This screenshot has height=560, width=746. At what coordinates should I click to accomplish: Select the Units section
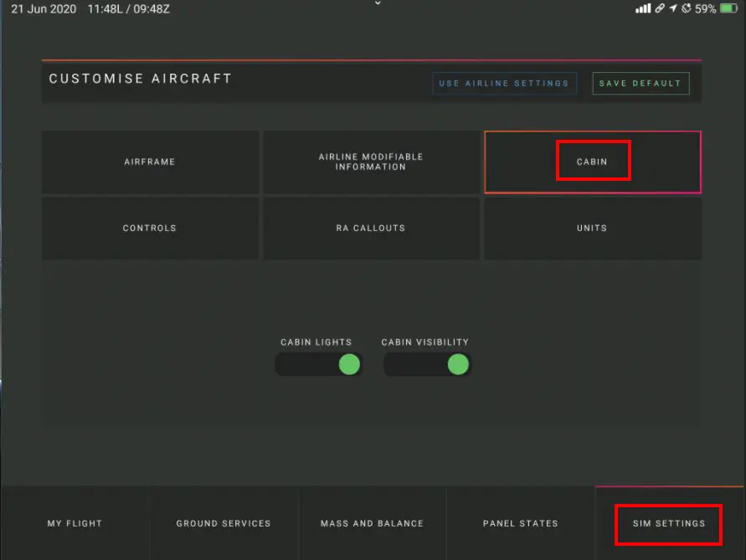coord(592,229)
